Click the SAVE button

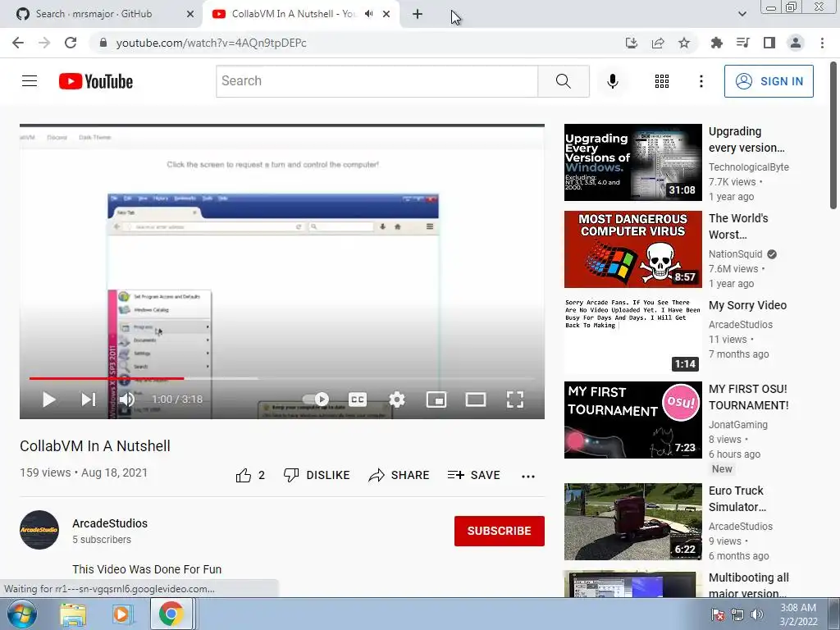click(x=474, y=475)
